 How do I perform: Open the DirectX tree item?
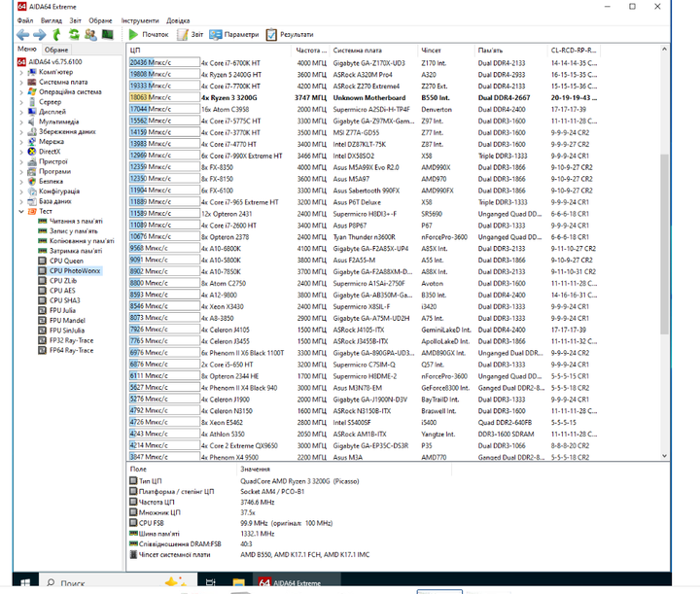50,152
